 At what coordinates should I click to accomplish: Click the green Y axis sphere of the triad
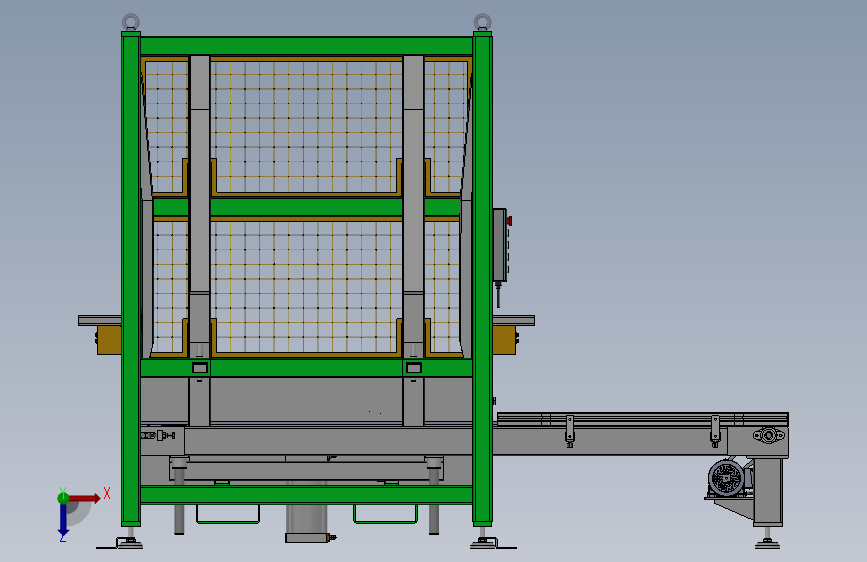coord(63,498)
